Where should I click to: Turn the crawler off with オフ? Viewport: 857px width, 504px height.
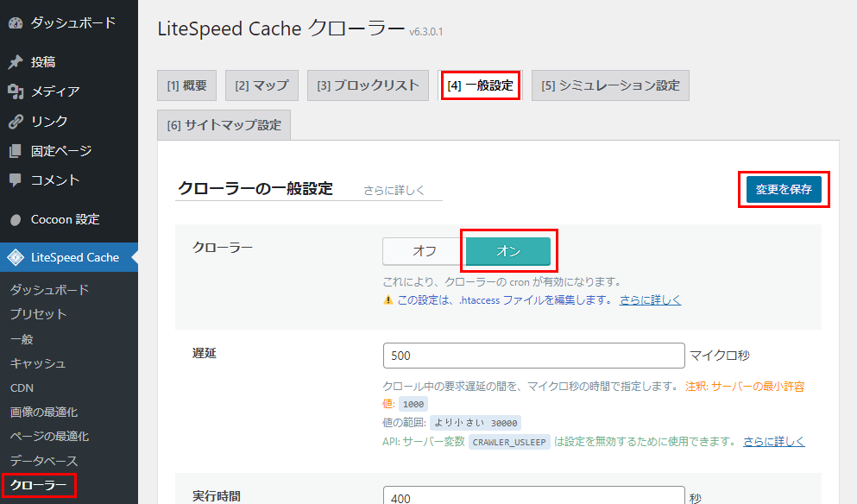click(x=424, y=251)
